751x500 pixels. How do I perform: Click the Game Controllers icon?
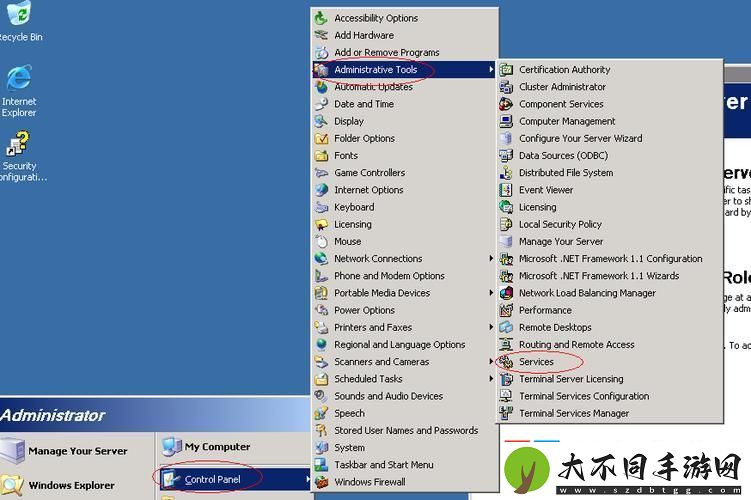[321, 173]
